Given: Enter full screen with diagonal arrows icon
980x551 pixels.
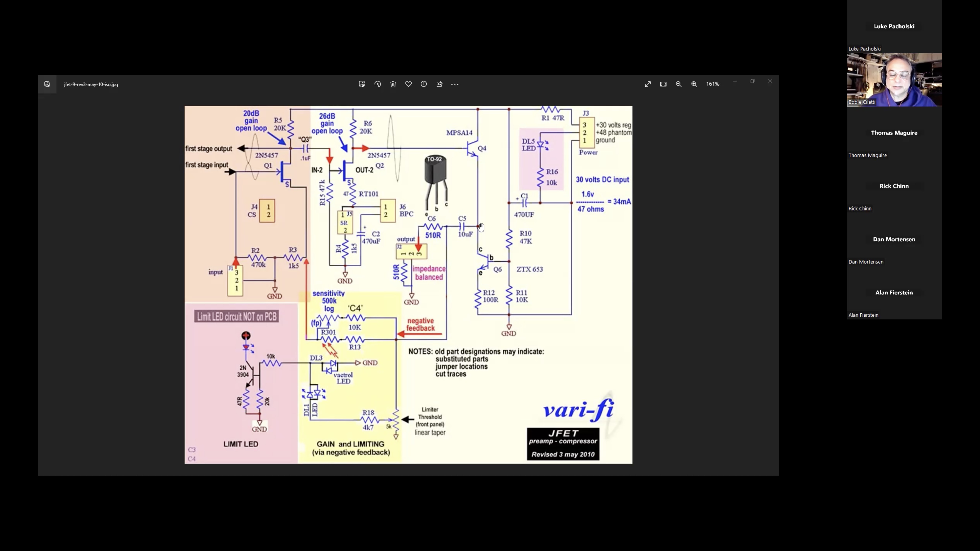Looking at the screenshot, I should click(648, 84).
